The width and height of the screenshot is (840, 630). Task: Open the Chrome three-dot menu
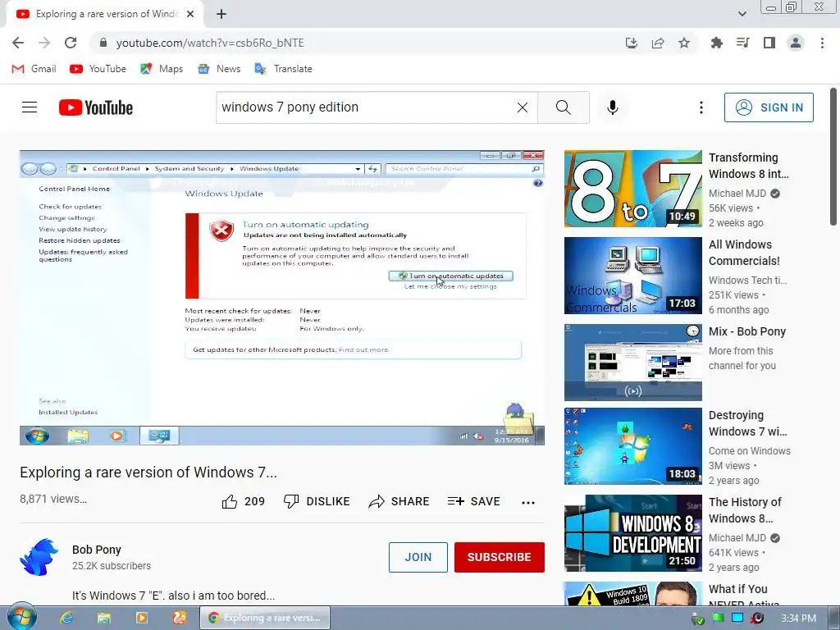pyautogui.click(x=822, y=43)
